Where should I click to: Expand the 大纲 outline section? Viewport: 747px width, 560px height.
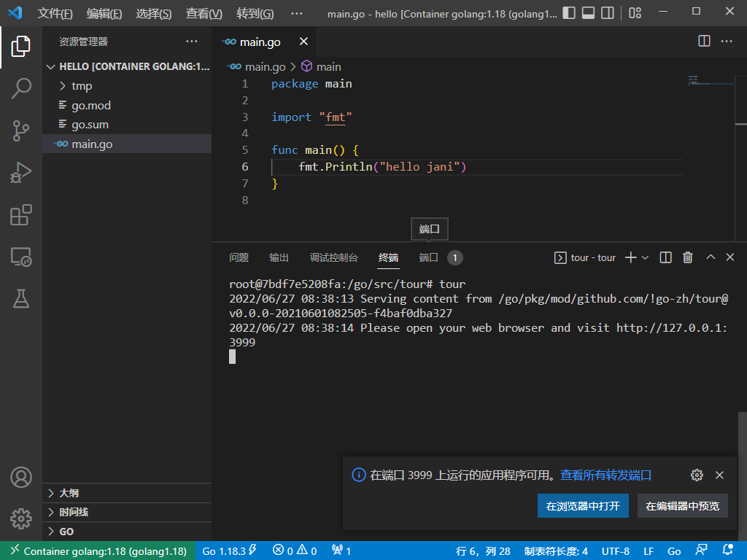[127, 493]
